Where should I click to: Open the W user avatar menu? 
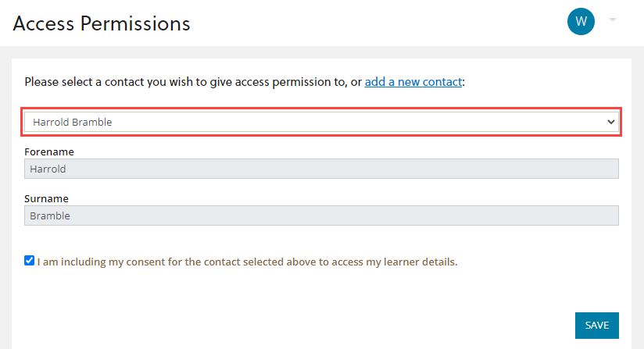tap(581, 21)
